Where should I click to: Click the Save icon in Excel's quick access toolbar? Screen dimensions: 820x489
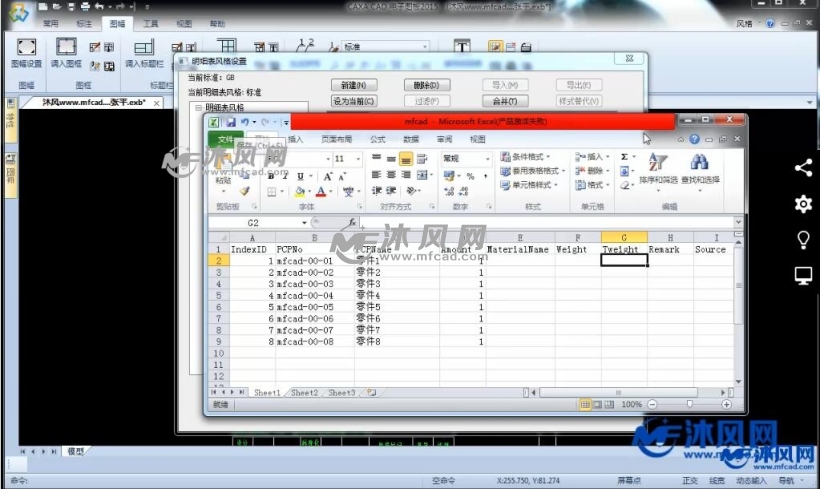[x=231, y=122]
